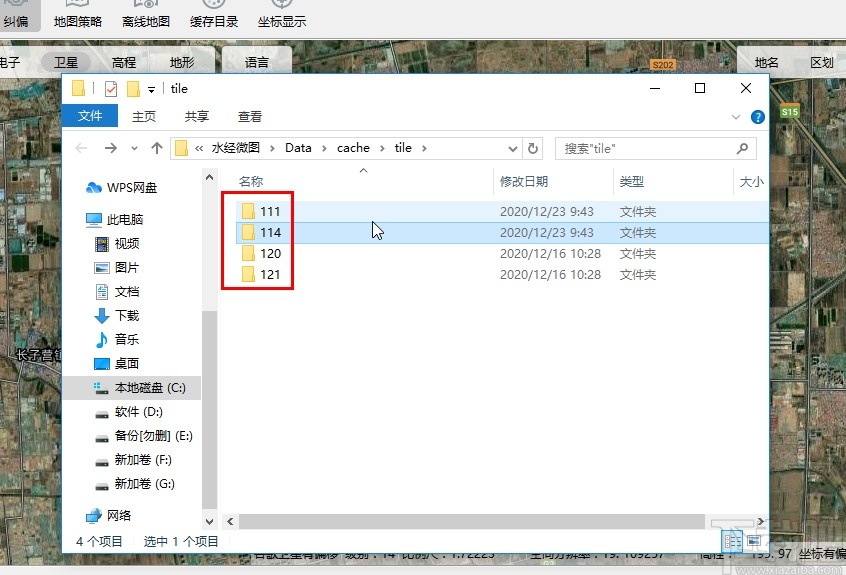This screenshot has width=846, height=575.
Task: Select 新加卷 (G:) drive
Action: click(135, 484)
